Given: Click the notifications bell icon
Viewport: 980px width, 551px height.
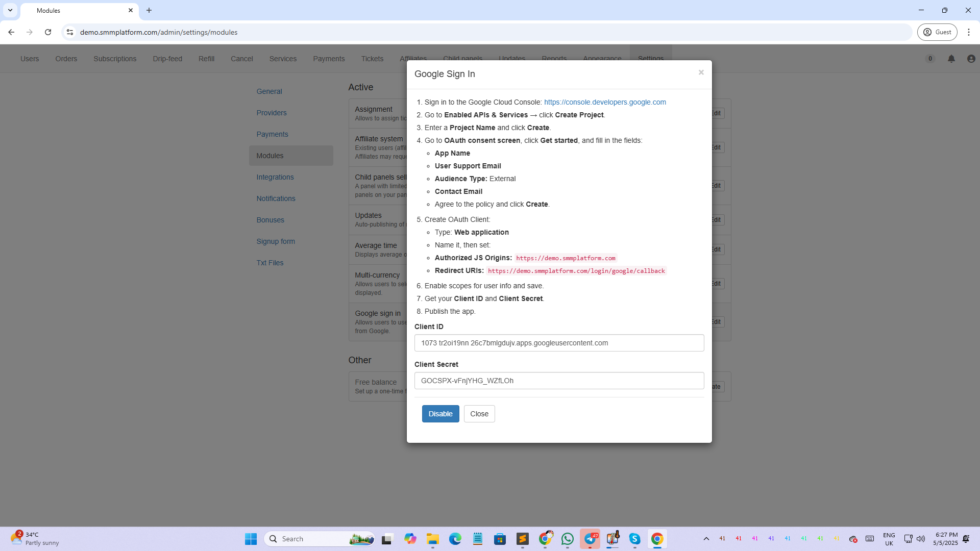Looking at the screenshot, I should pyautogui.click(x=951, y=59).
